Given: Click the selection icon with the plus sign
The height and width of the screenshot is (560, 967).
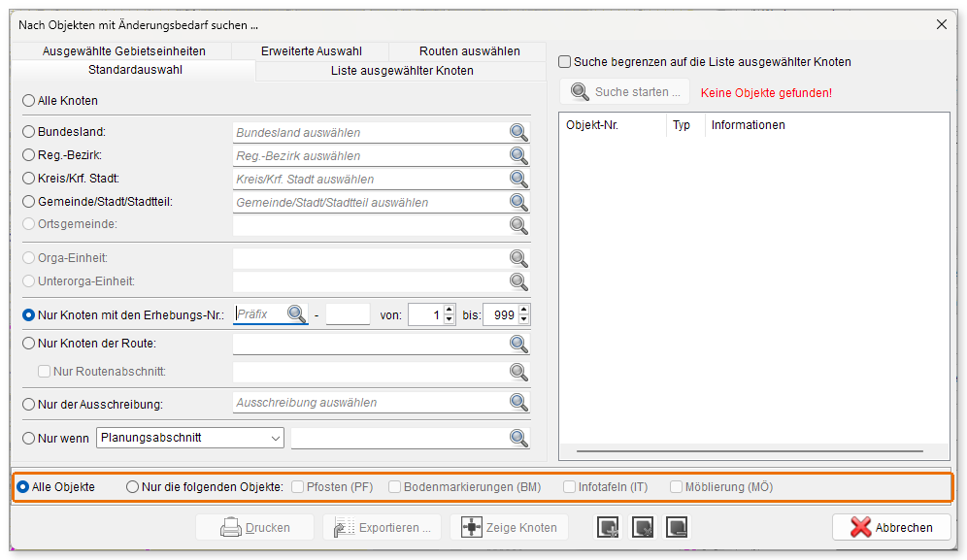Looking at the screenshot, I should (x=608, y=527).
